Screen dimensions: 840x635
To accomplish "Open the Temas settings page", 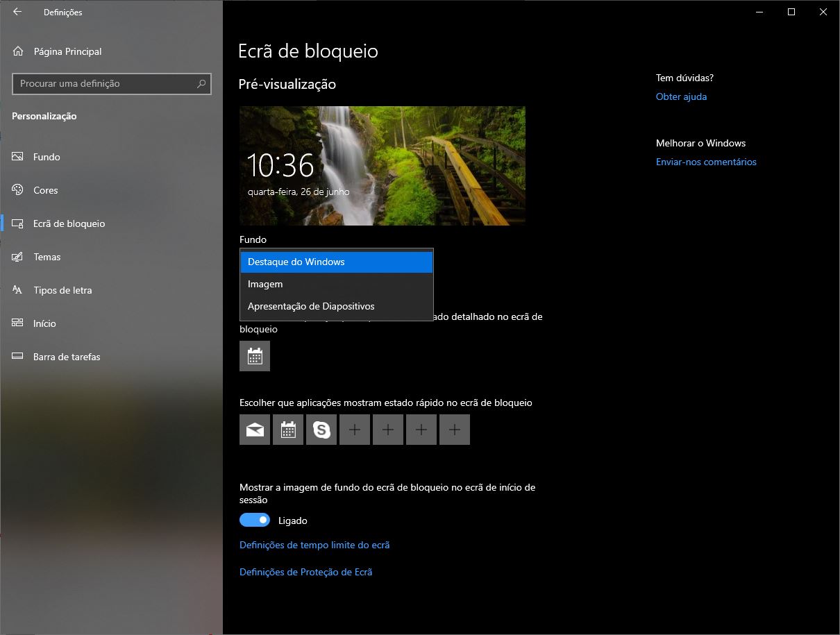I will point(111,257).
